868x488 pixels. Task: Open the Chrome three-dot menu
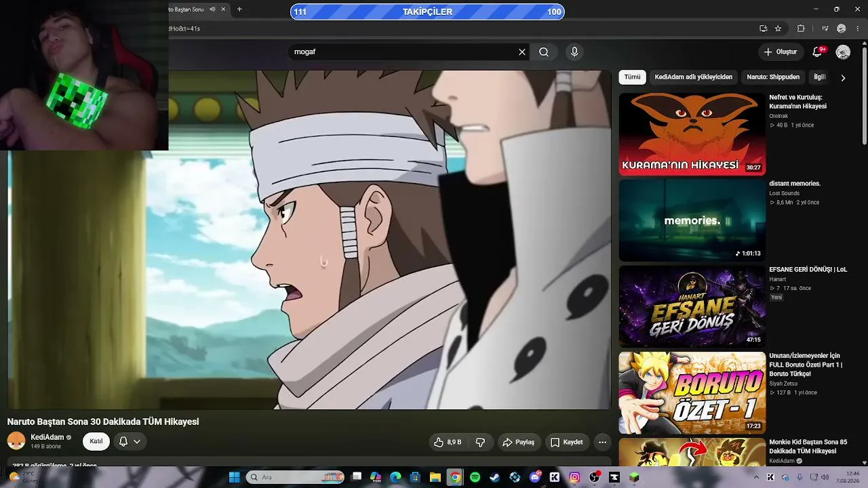coord(858,28)
